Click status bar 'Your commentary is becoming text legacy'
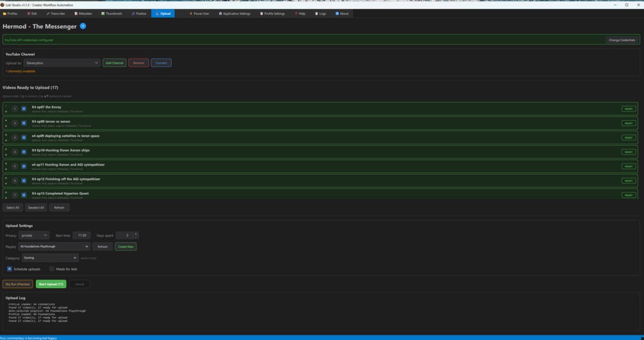644x340 pixels. 28,338
